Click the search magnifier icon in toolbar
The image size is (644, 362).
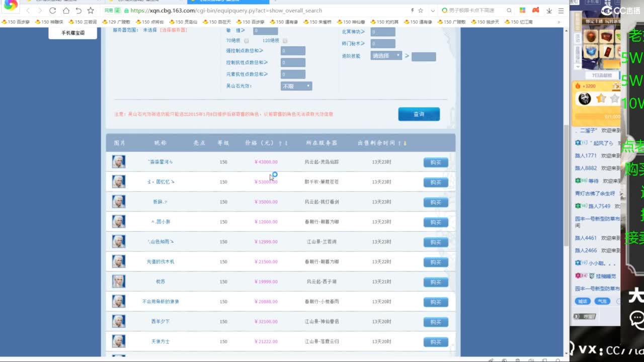coord(509,11)
